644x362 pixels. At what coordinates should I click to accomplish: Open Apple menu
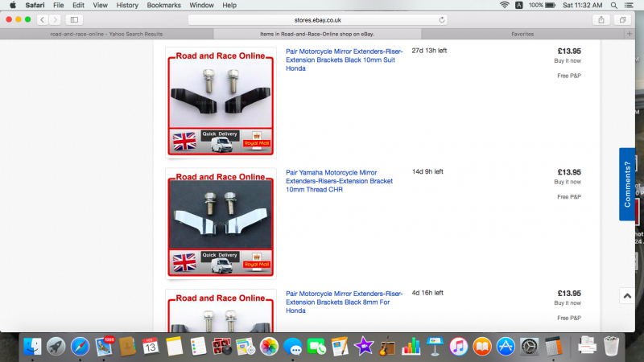(x=13, y=6)
